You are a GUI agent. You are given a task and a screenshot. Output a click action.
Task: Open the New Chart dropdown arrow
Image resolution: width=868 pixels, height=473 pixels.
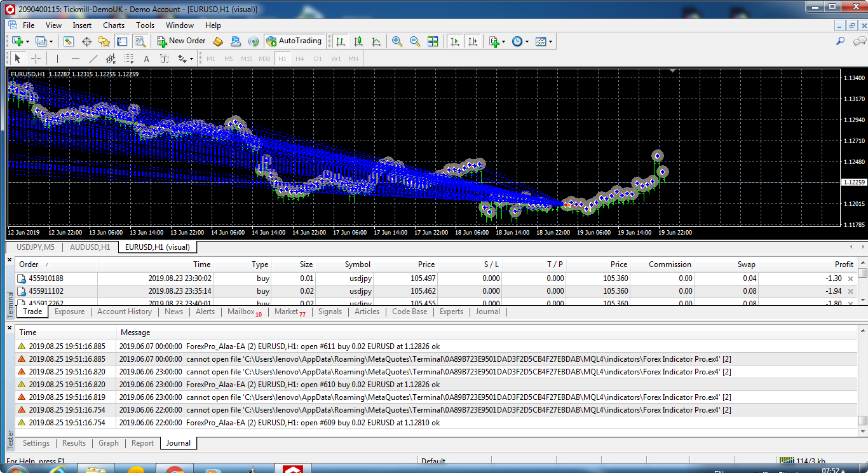coord(27,41)
